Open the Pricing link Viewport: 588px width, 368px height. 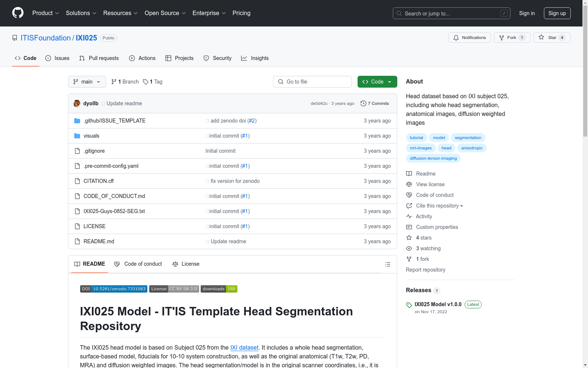point(241,13)
